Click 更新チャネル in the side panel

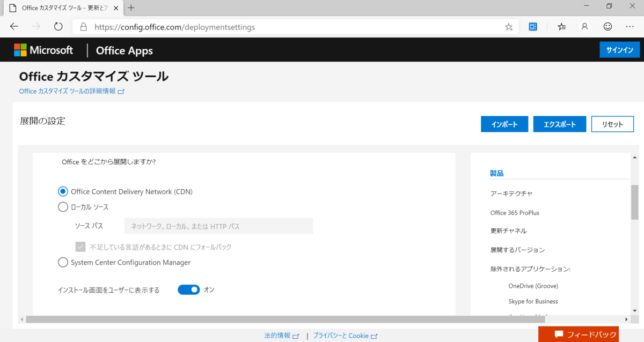(508, 231)
